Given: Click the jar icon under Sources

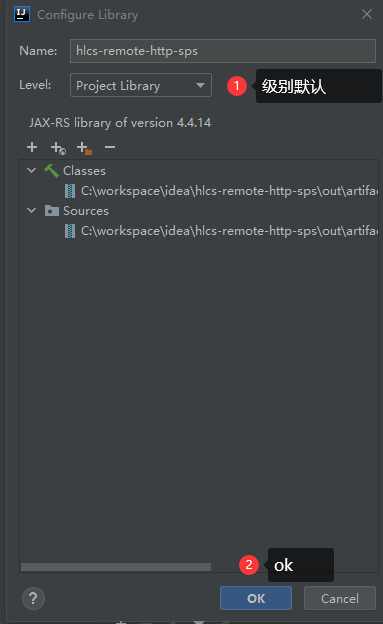Looking at the screenshot, I should tap(70, 231).
